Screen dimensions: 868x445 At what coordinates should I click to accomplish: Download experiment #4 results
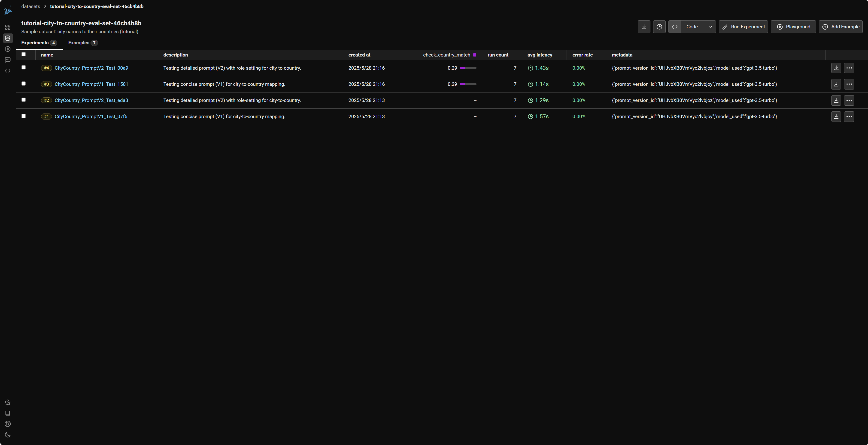pos(836,68)
